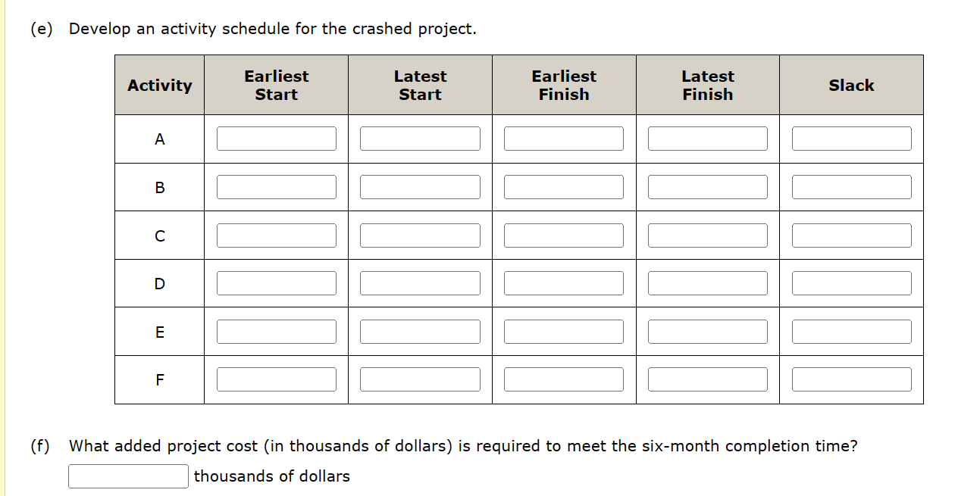Screen dimensions: 980x496
Task: Click the Latest Start field for Activity D
Action: [420, 282]
